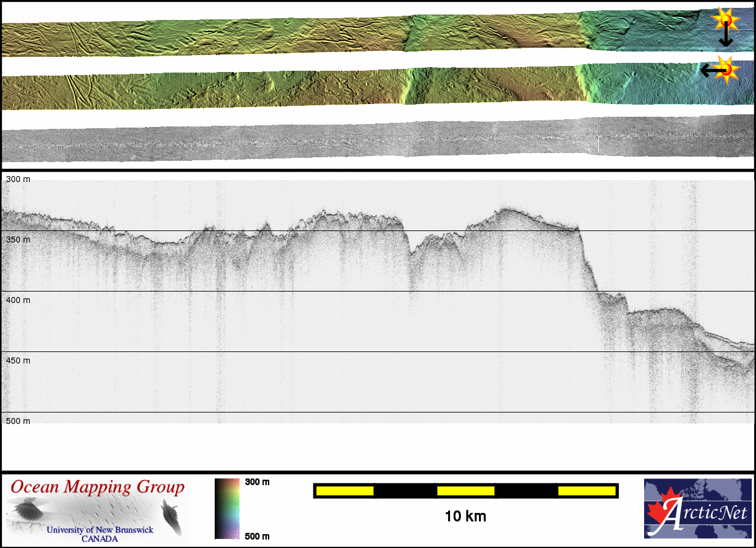Click the 300 m label beside color legend
The image size is (756, 548).
pyautogui.click(x=257, y=482)
